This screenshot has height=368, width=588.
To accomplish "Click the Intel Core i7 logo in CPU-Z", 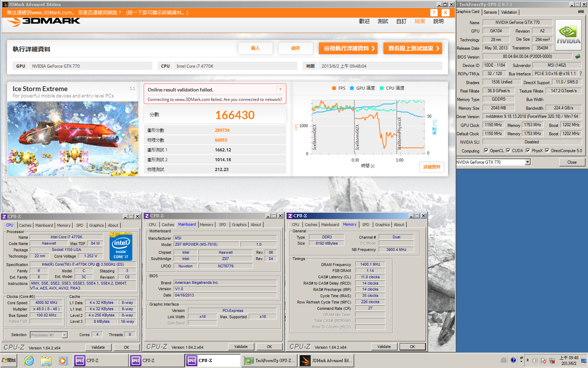I will tap(121, 247).
